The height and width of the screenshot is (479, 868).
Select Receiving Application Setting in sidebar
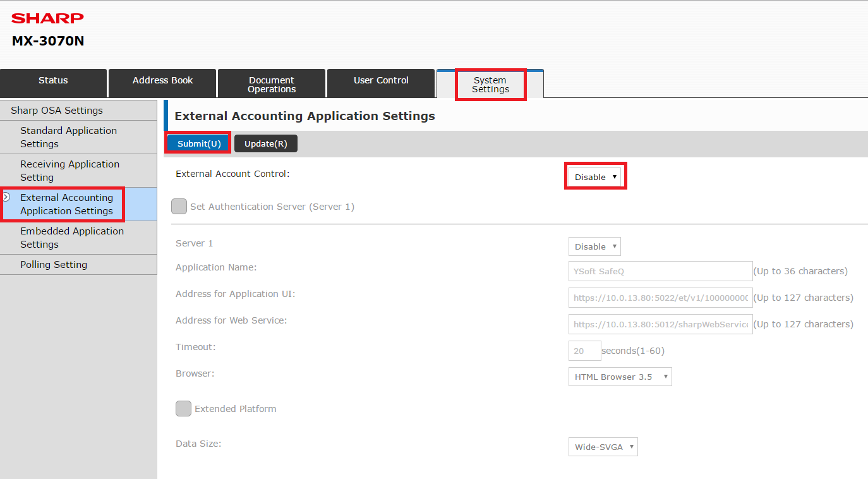tap(69, 171)
